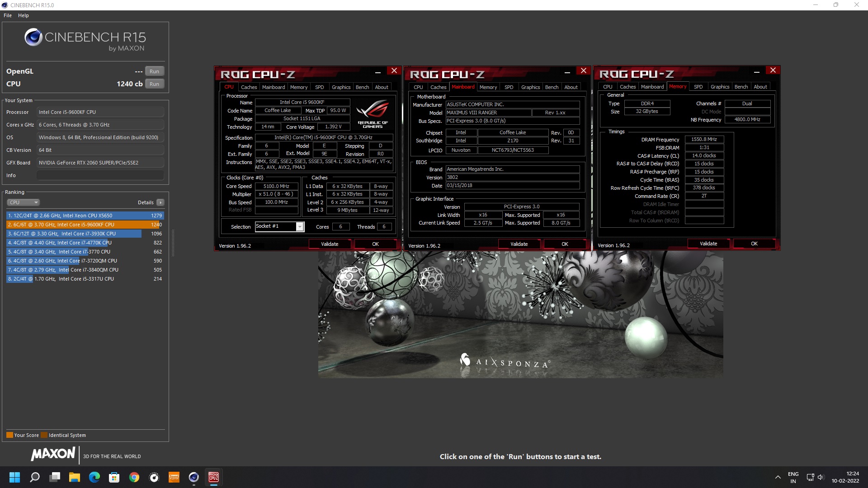Run the CPU benchmark
The height and width of the screenshot is (488, 868).
pyautogui.click(x=155, y=84)
